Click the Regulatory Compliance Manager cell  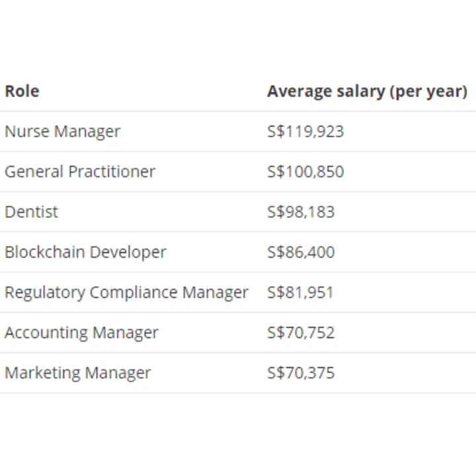pyautogui.click(x=126, y=293)
